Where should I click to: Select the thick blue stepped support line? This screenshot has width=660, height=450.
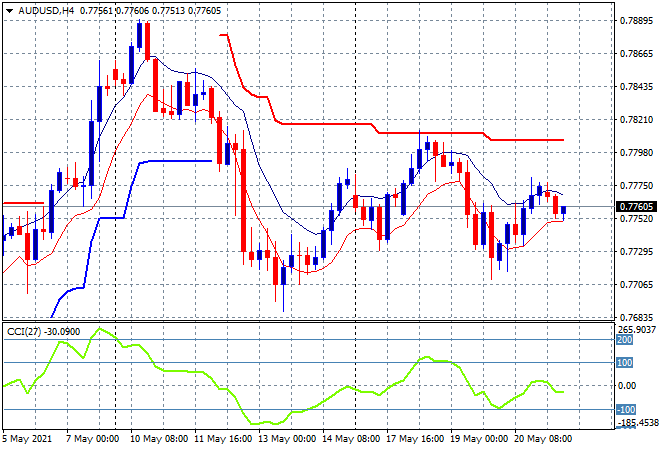pyautogui.click(x=180, y=160)
